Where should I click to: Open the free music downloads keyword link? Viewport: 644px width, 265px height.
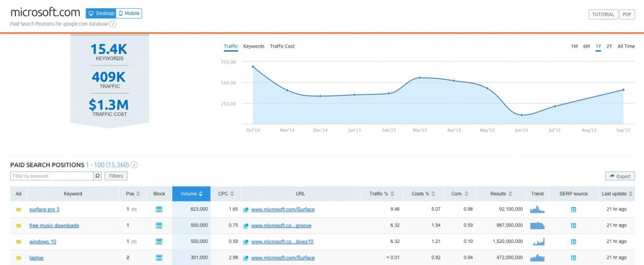[x=54, y=225]
